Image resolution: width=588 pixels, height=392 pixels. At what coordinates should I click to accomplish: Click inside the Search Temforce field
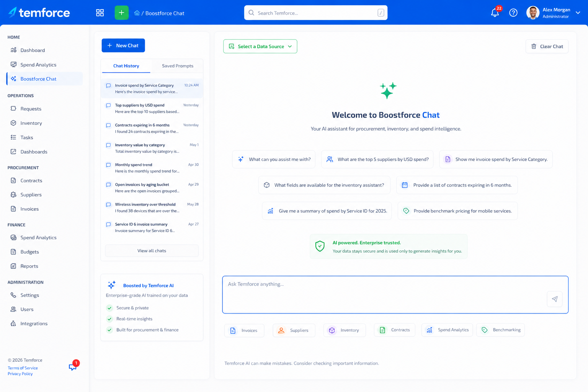click(316, 13)
